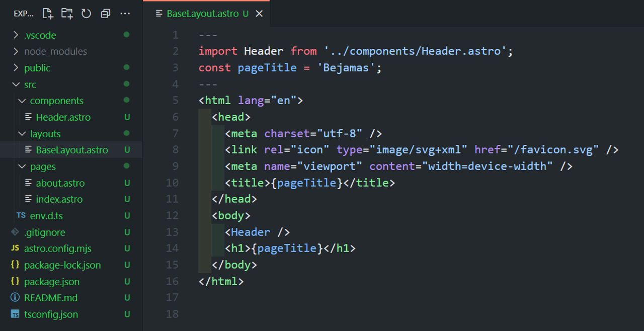644x331 pixels.
Task: Open the README.md file
Action: pos(50,298)
